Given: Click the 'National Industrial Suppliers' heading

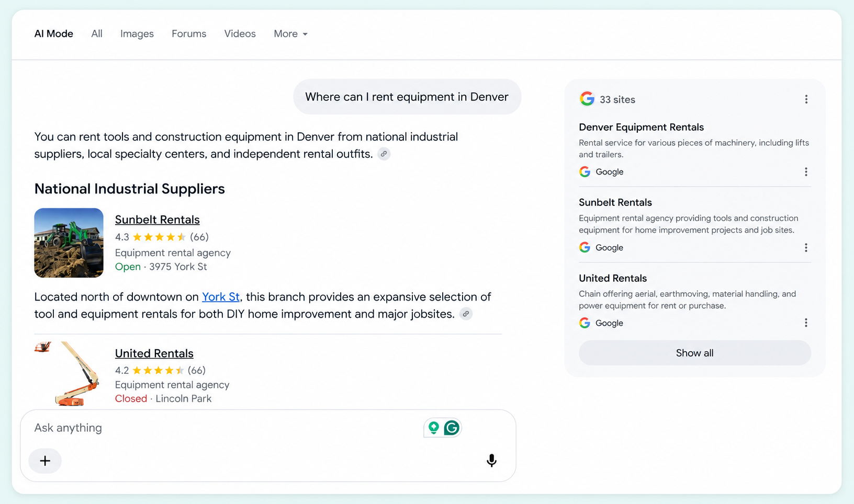Looking at the screenshot, I should click(x=129, y=189).
